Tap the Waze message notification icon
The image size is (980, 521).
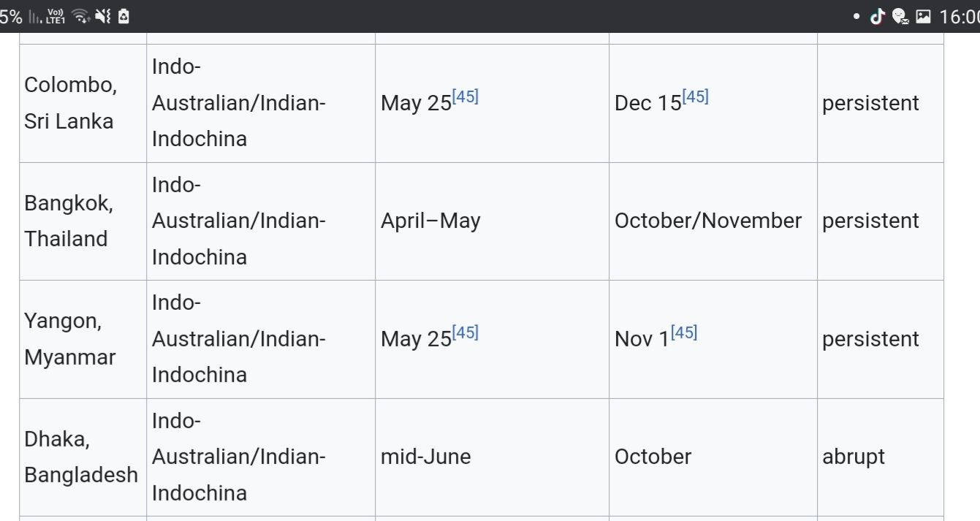[x=900, y=16]
